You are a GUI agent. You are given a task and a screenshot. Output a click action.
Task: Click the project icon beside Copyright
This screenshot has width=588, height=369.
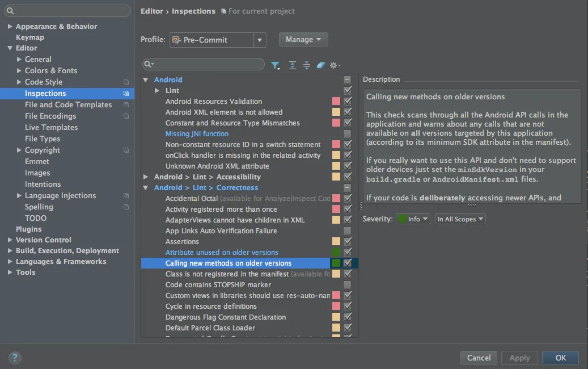(126, 150)
